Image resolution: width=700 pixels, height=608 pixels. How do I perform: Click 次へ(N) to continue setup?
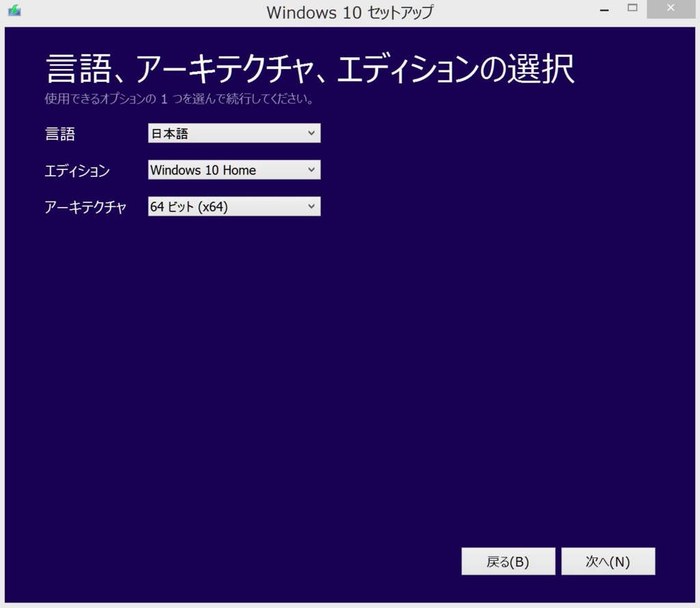point(608,560)
